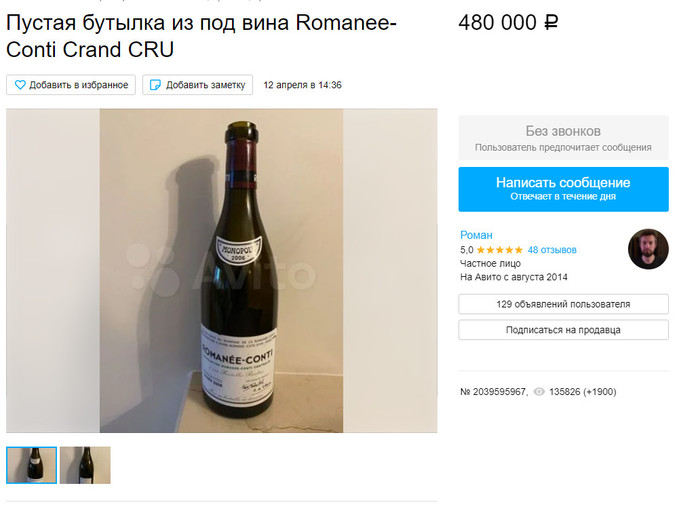Click the 480 000 ₽ price
Viewport: 700px width, 509px height.
508,23
